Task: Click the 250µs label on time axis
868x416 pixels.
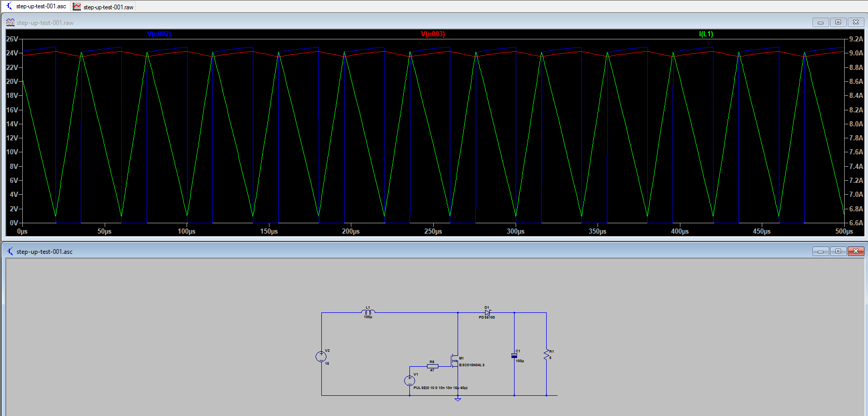Action: (433, 232)
